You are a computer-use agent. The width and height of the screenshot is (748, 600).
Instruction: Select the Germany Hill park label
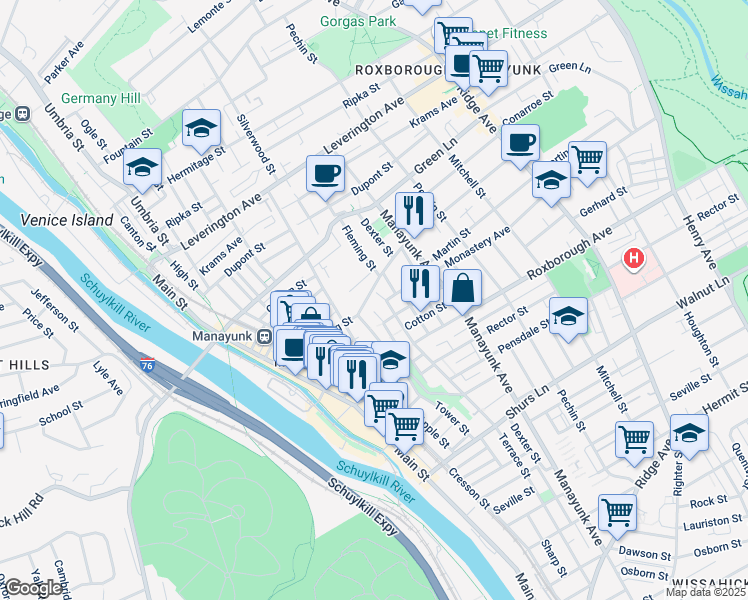coord(101,98)
